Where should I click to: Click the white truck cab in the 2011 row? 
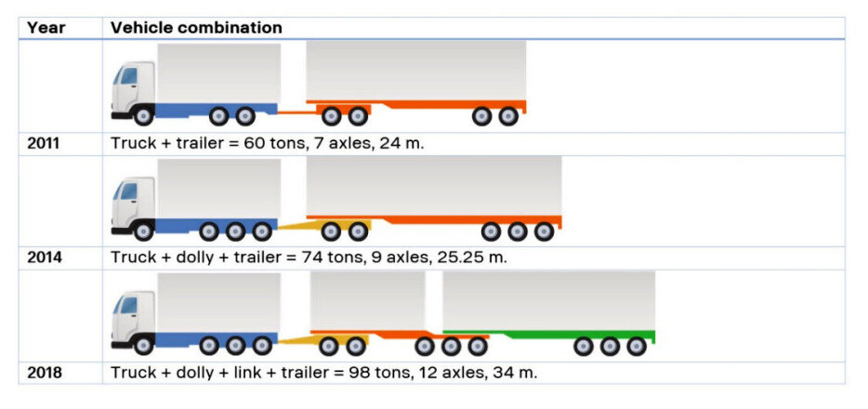[128, 86]
